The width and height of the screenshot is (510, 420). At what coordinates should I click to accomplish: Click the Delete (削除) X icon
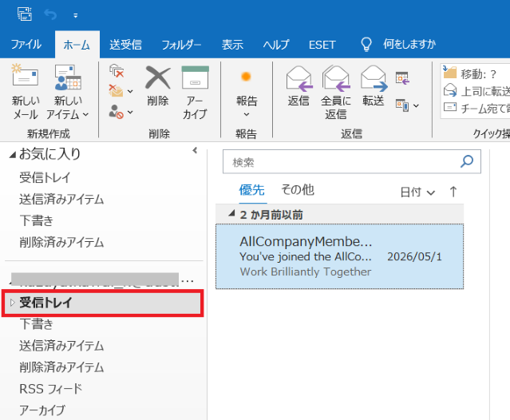[158, 77]
